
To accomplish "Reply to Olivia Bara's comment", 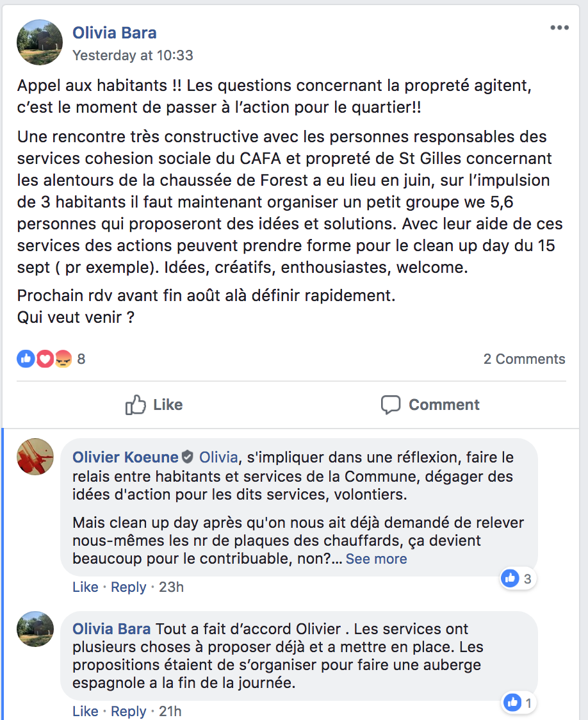I will click(x=129, y=711).
